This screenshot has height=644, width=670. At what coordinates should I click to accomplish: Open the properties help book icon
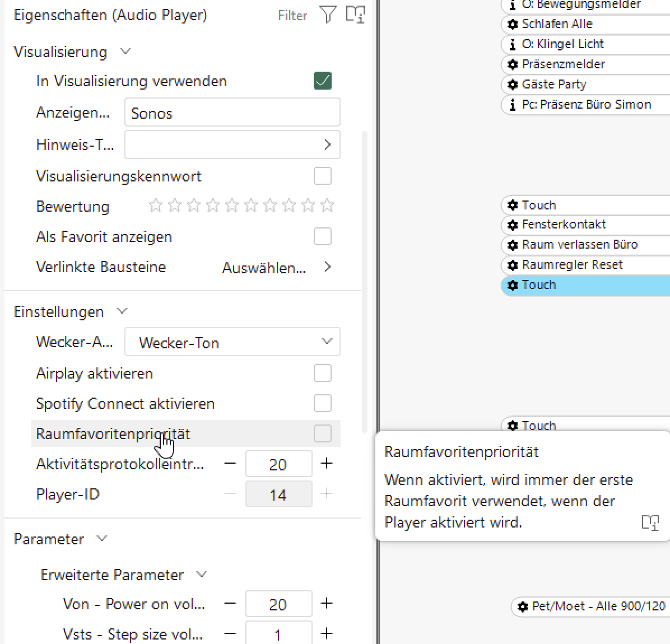coord(355,15)
